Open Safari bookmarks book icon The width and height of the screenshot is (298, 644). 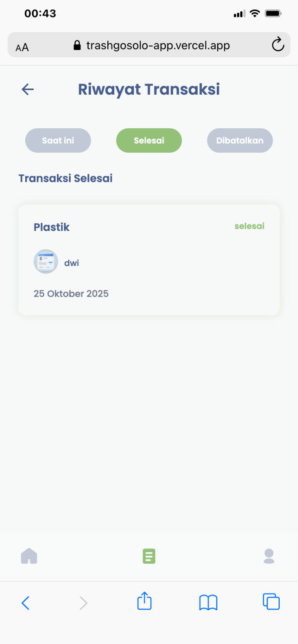[x=208, y=603]
